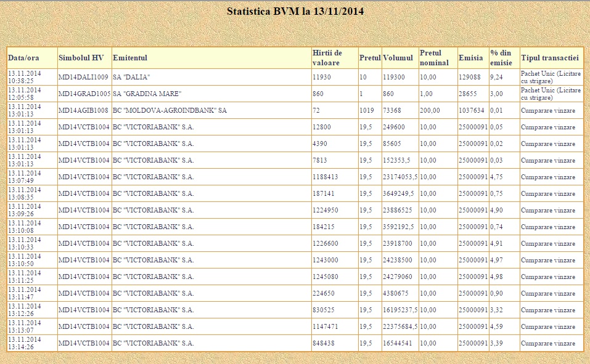This screenshot has width=590, height=364.
Task: Click the timestamp 13.11.2014 12:05:58
Action: (x=25, y=94)
